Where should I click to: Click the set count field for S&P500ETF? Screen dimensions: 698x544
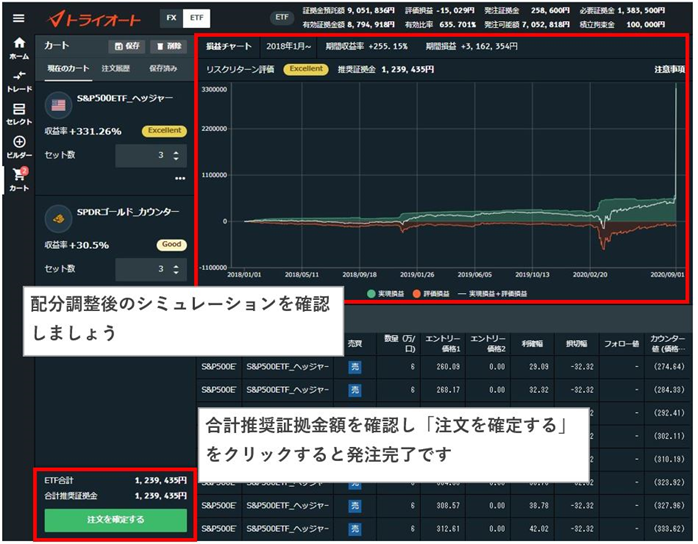[150, 155]
